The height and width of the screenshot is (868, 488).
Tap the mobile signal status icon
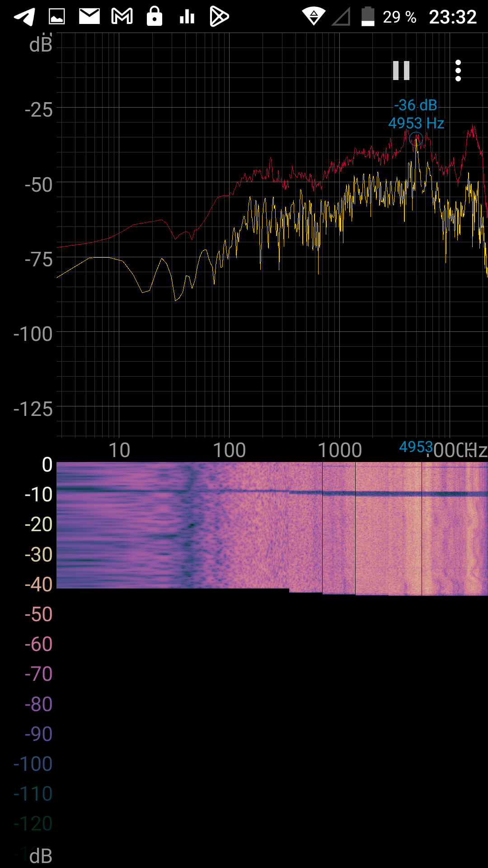point(342,17)
